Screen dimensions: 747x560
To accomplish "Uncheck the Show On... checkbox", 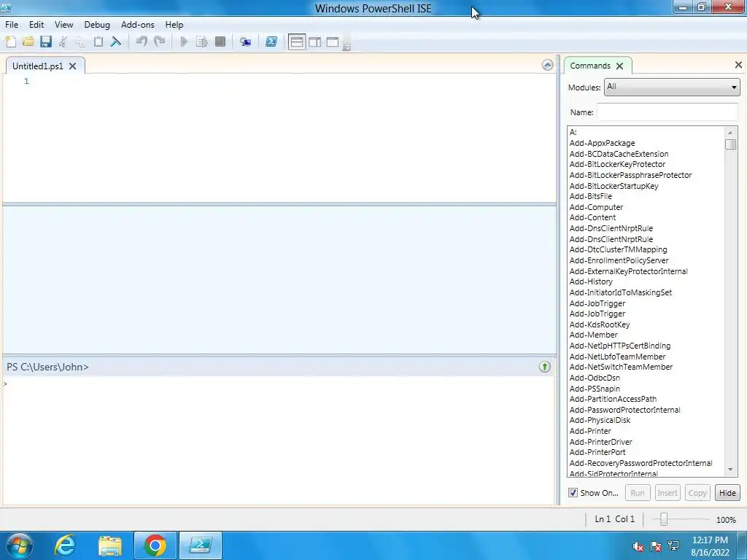I will (573, 493).
